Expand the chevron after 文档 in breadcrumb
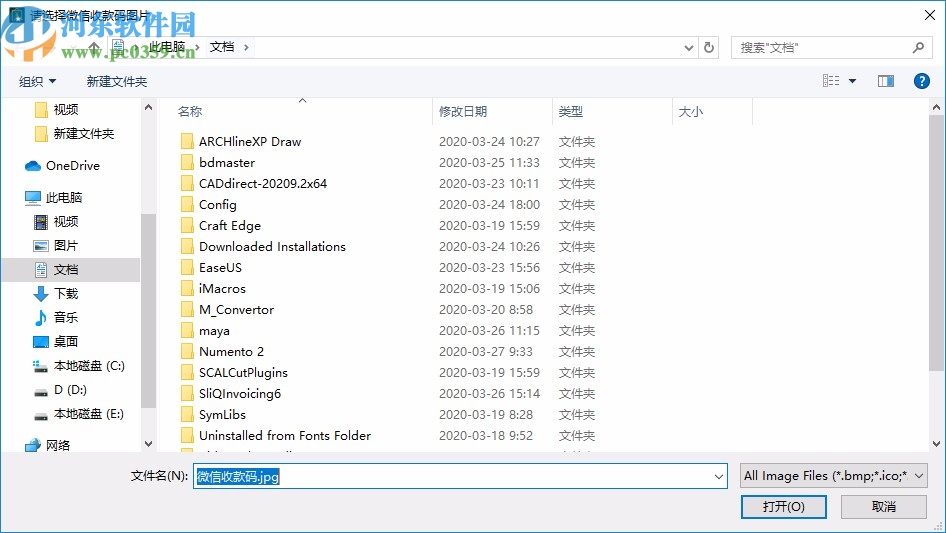Image resolution: width=946 pixels, height=533 pixels. click(x=246, y=47)
